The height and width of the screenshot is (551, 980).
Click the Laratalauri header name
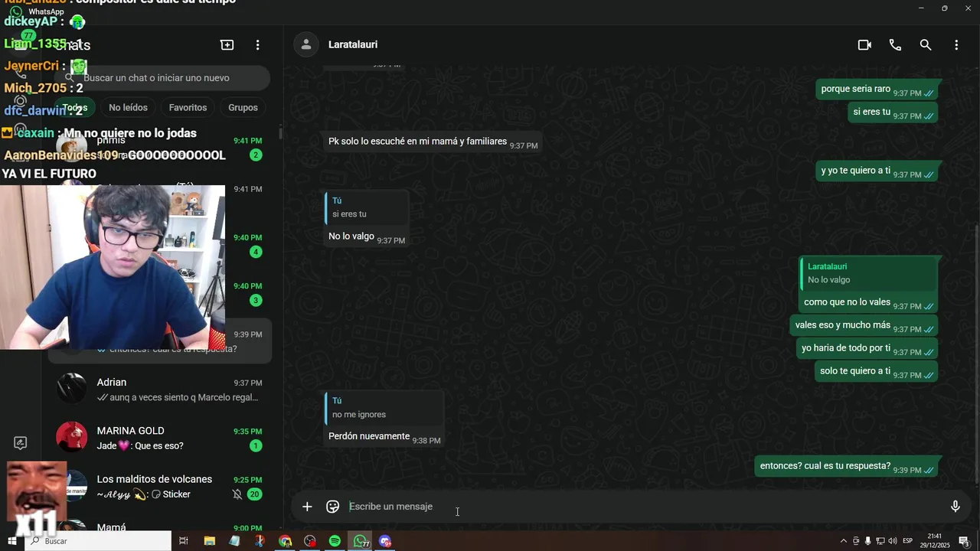click(x=353, y=45)
